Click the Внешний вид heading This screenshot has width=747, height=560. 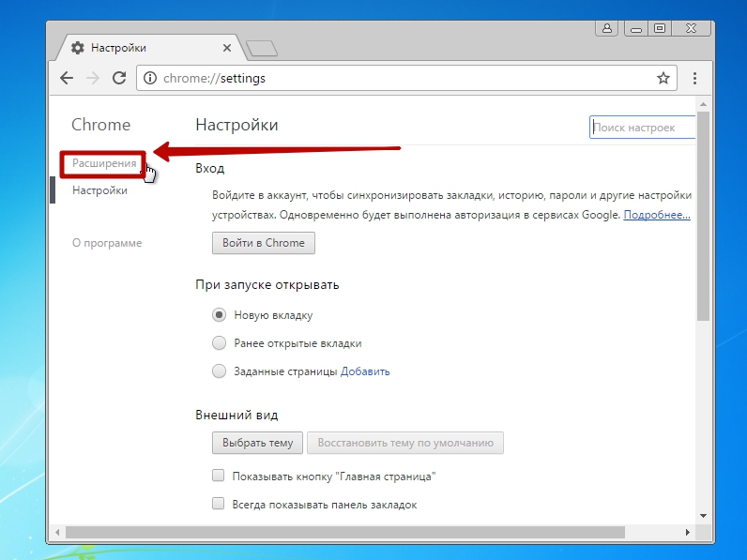click(236, 415)
